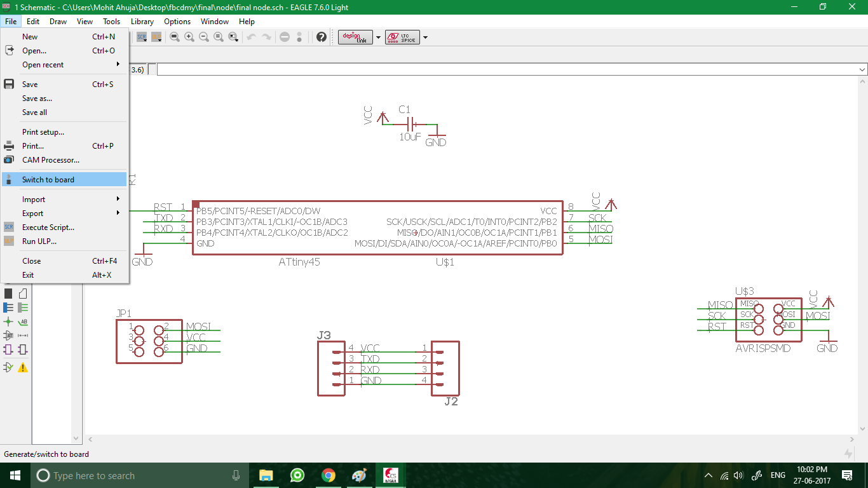Screen dimensions: 868x488
Task: Open the CAM Processor... entry
Action: pyautogui.click(x=65, y=160)
